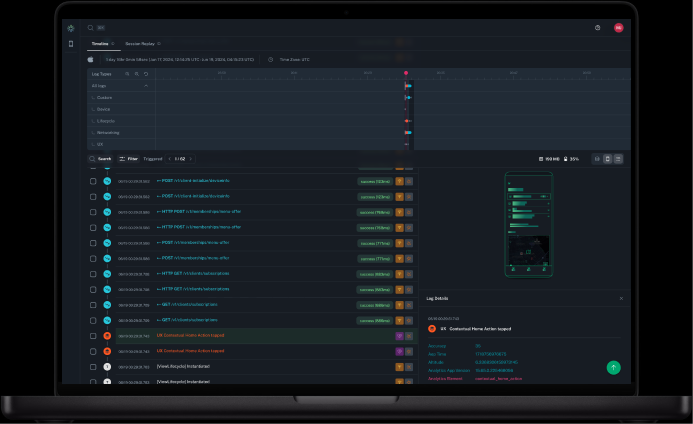Select the rightmost view layout icon
This screenshot has height=424, width=693.
click(x=619, y=159)
